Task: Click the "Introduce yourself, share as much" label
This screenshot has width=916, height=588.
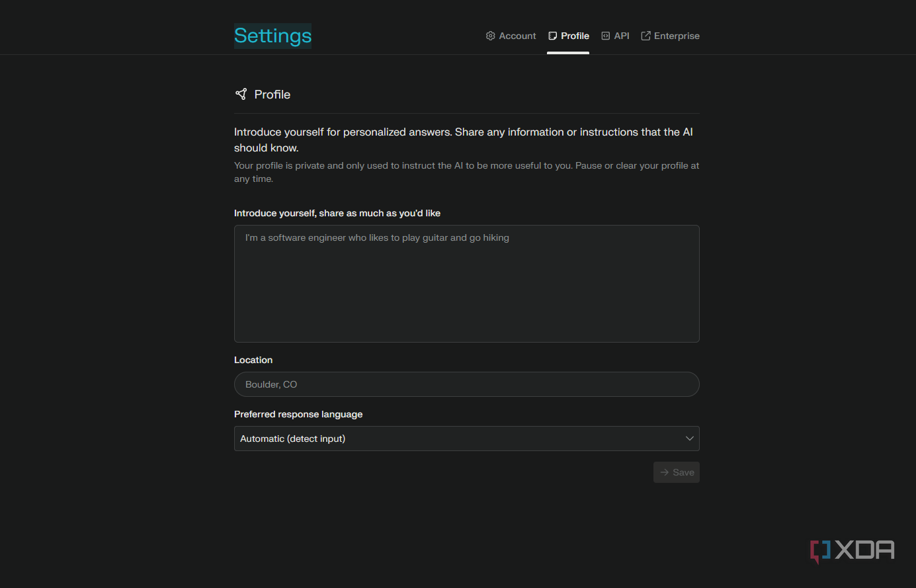Action: [x=337, y=213]
